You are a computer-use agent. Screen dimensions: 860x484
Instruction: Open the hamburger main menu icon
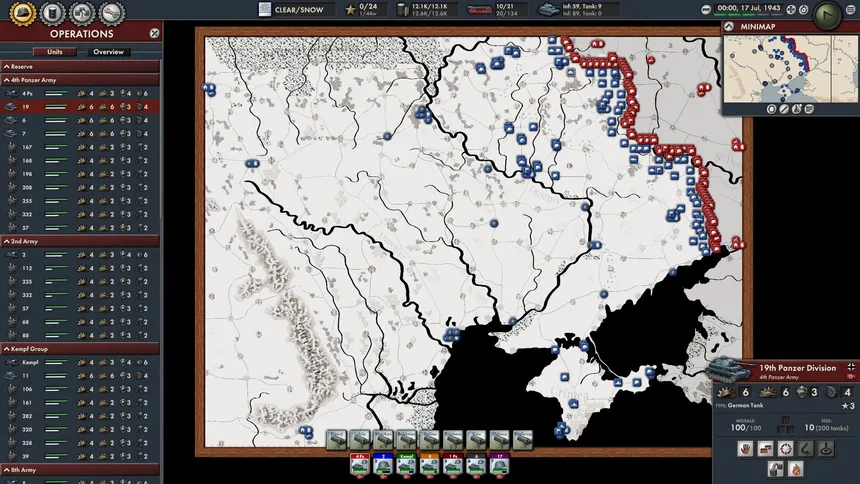850,9
